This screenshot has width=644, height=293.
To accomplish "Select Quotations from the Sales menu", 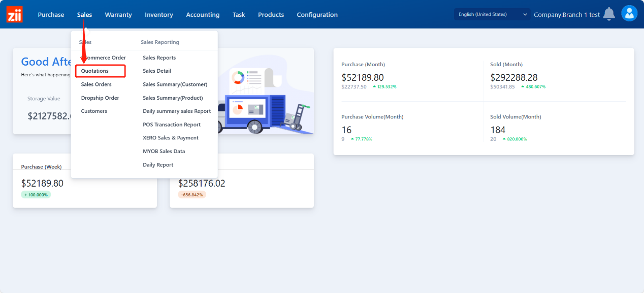I will 95,71.
